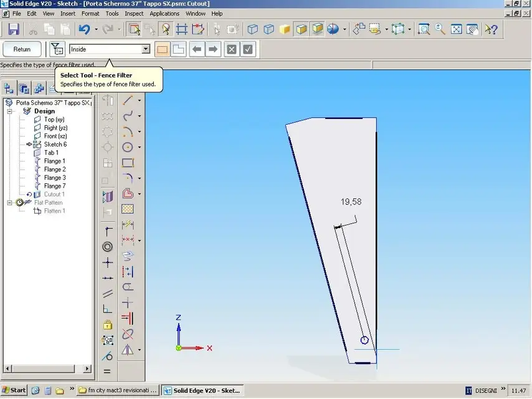Collapse the Design tree node

click(9, 111)
